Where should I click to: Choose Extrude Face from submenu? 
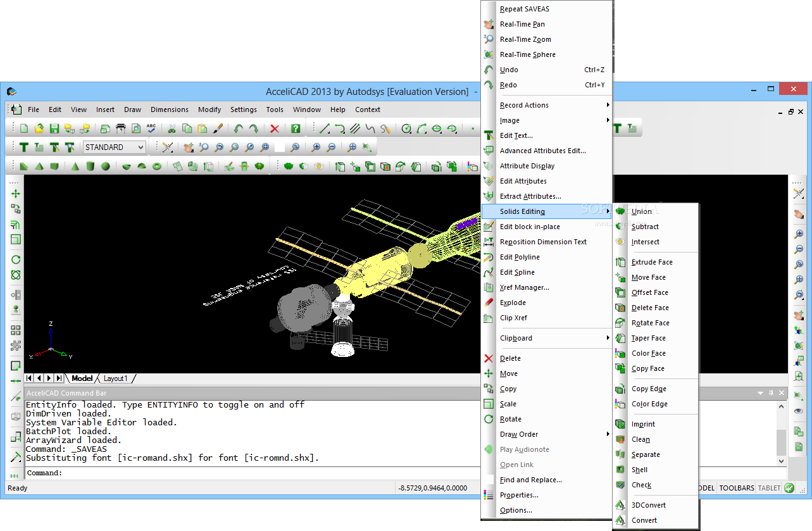[x=655, y=262]
